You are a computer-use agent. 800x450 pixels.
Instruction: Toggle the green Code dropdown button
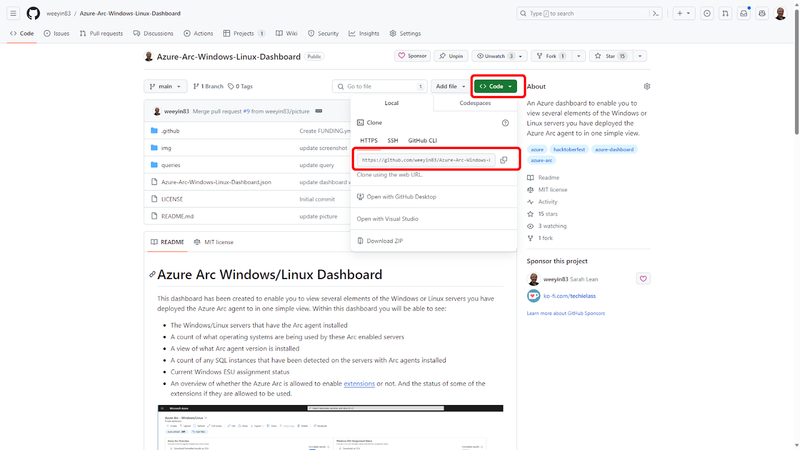point(495,86)
